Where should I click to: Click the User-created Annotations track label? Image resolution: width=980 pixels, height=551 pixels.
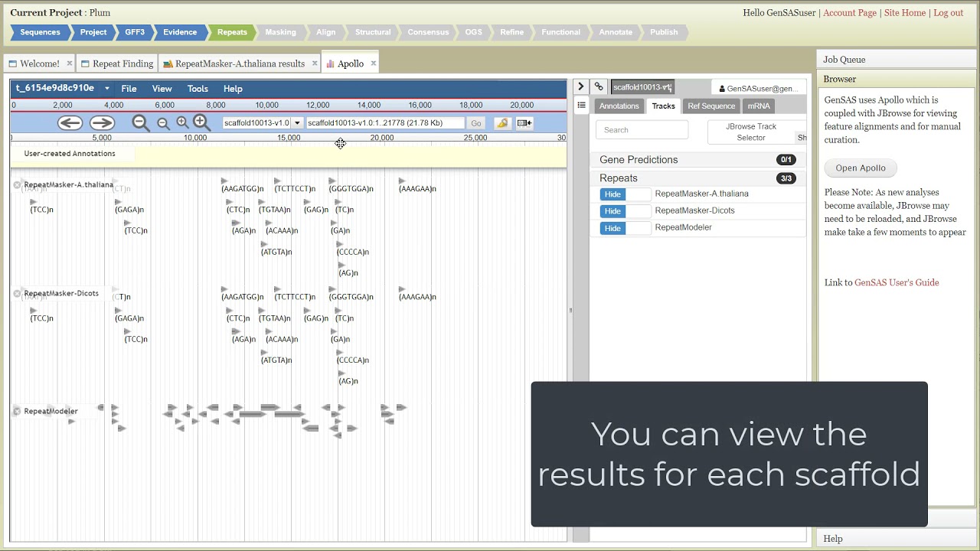(x=70, y=154)
